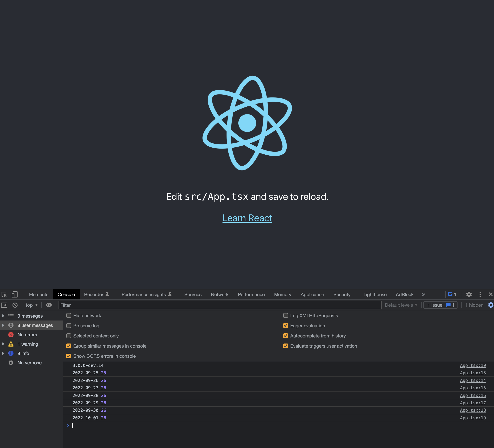The height and width of the screenshot is (448, 494).
Task: Open the Default levels dropdown
Action: tap(401, 305)
